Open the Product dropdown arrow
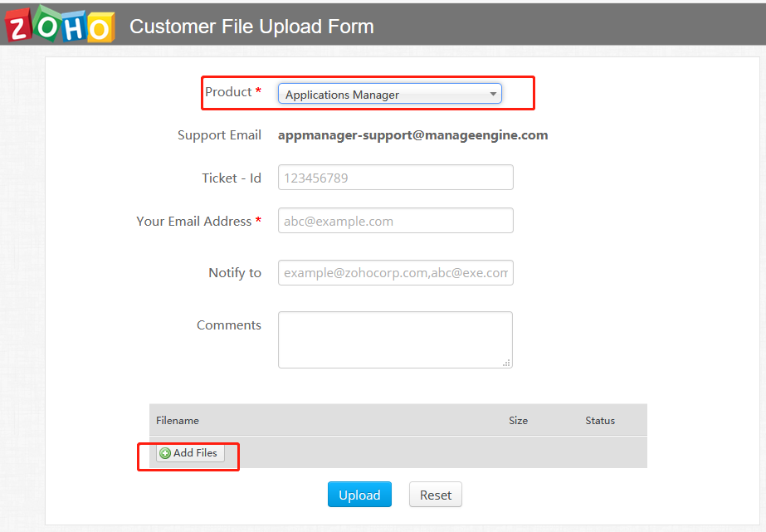Viewport: 766px width, 532px height. [x=493, y=94]
